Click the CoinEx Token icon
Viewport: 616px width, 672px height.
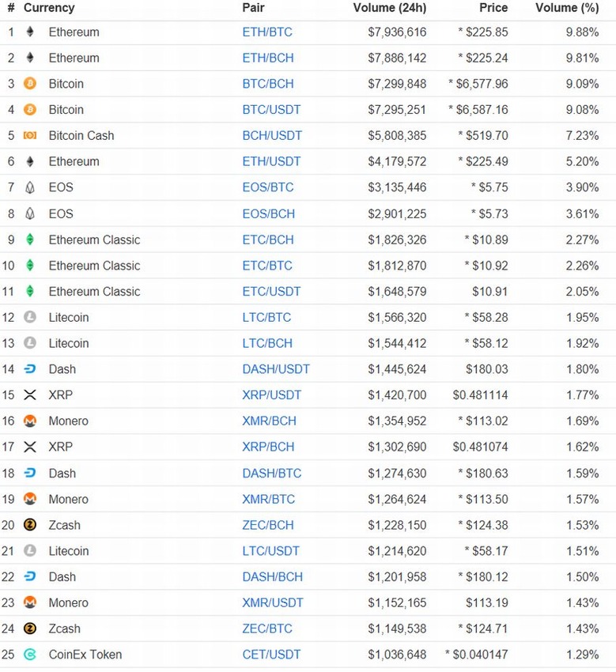pyautogui.click(x=30, y=655)
